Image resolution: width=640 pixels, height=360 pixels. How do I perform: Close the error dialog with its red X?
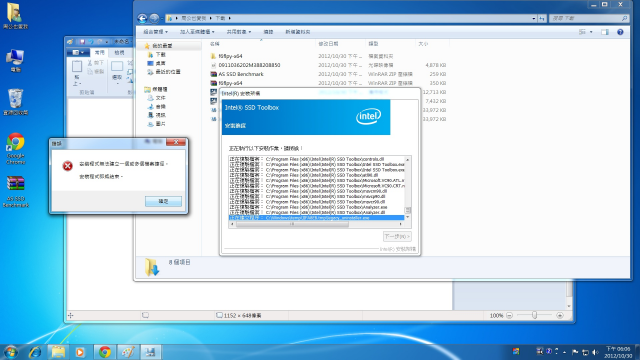point(176,142)
